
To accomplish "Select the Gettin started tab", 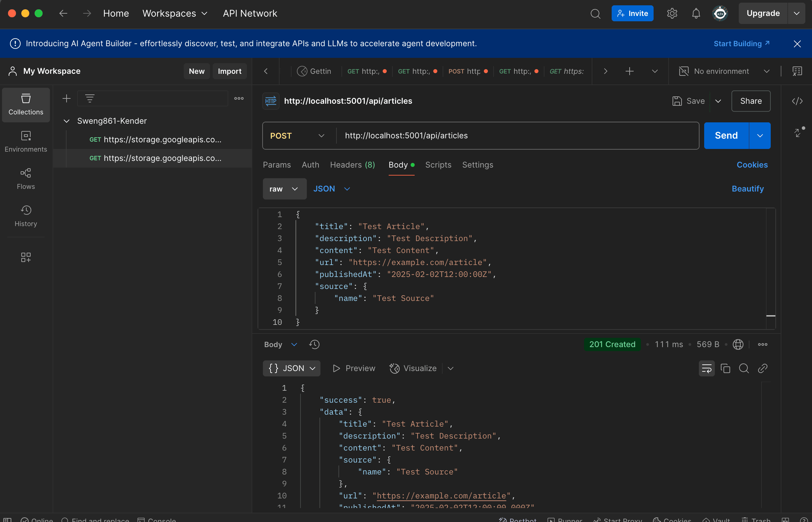I will [314, 71].
